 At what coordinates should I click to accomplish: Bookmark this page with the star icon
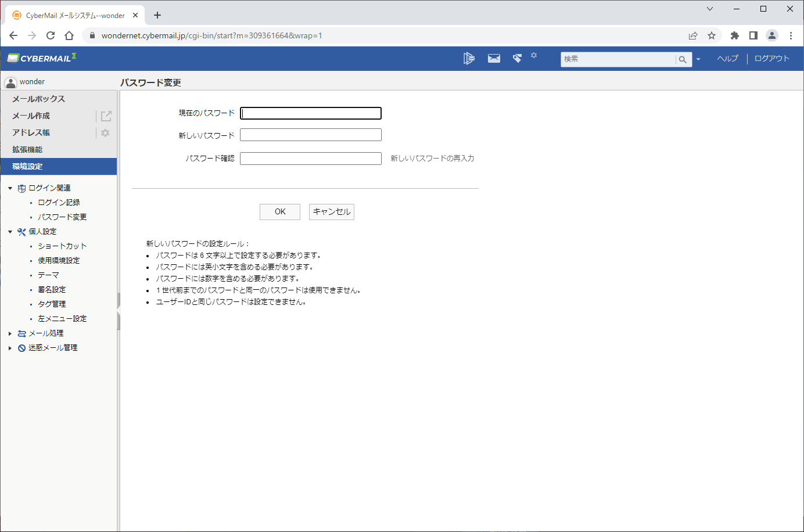point(712,35)
